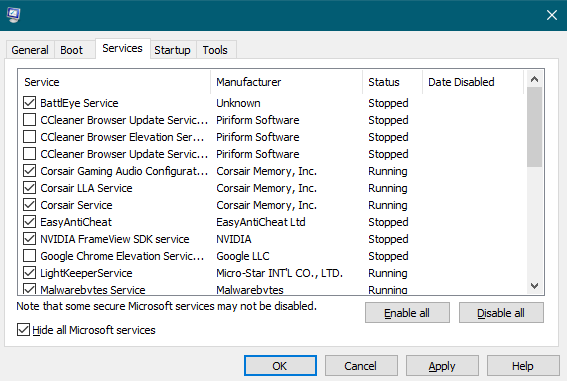Click the Enable all button
The width and height of the screenshot is (567, 381).
click(x=407, y=313)
